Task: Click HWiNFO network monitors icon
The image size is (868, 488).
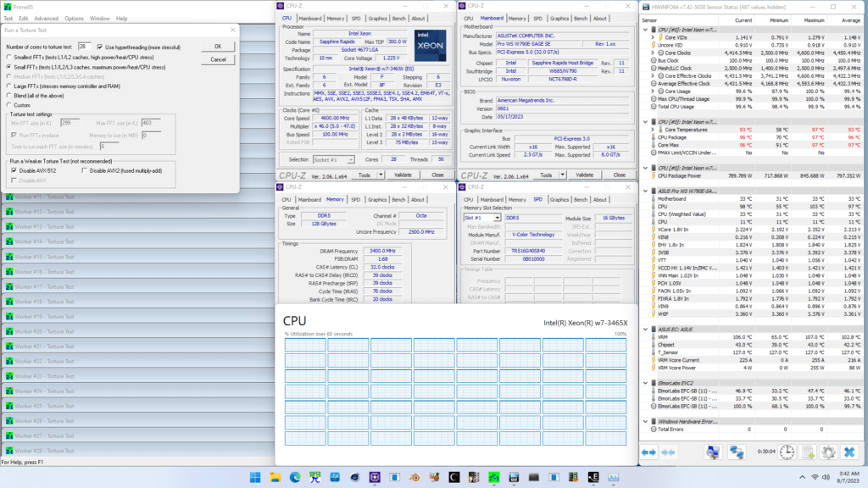Action: [x=737, y=452]
